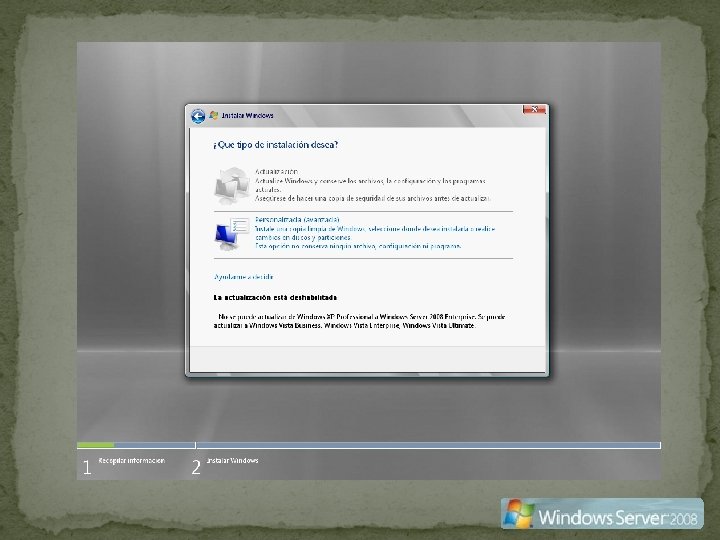The image size is (720, 540).
Task: Click the heading ¿Qué tipo de instalación desea?
Action: pyautogui.click(x=276, y=145)
